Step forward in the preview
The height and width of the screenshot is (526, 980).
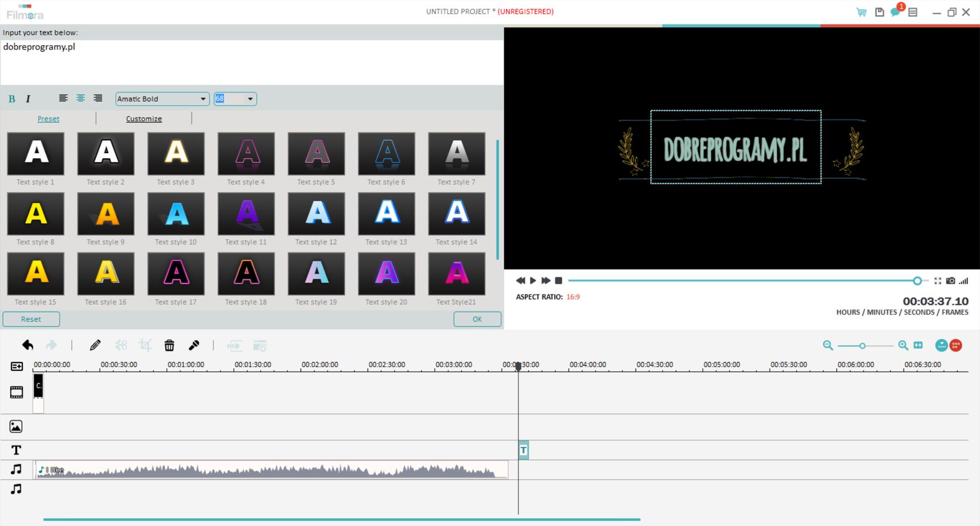tap(546, 280)
